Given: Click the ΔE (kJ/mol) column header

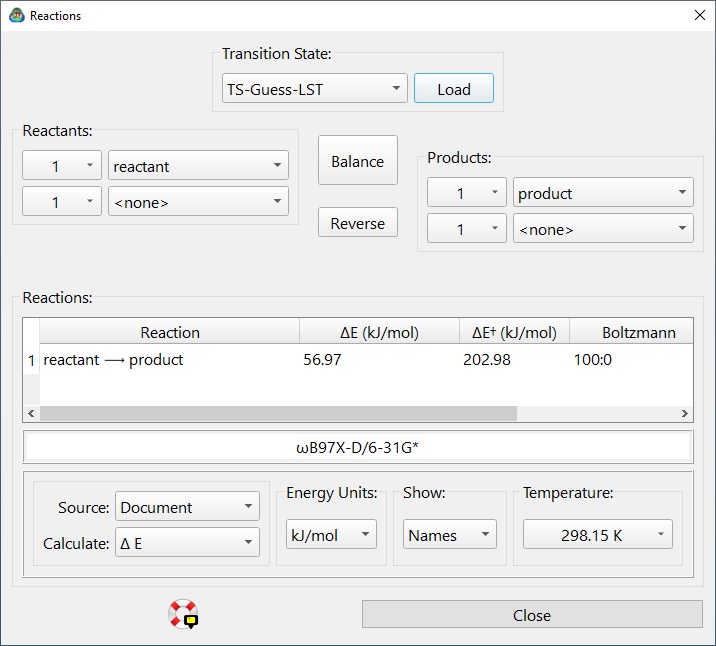Looking at the screenshot, I should (379, 331).
